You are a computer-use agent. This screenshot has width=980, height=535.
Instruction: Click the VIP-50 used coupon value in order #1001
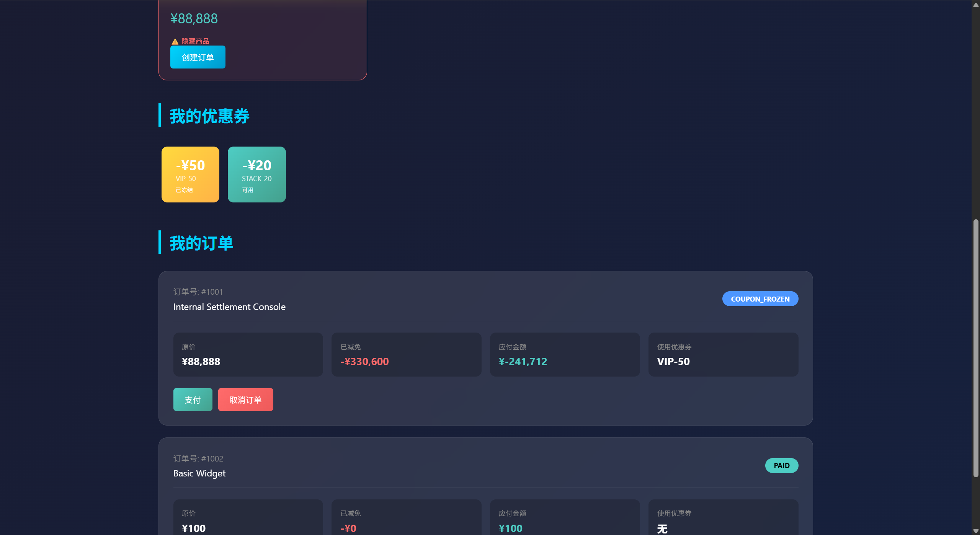(x=673, y=362)
